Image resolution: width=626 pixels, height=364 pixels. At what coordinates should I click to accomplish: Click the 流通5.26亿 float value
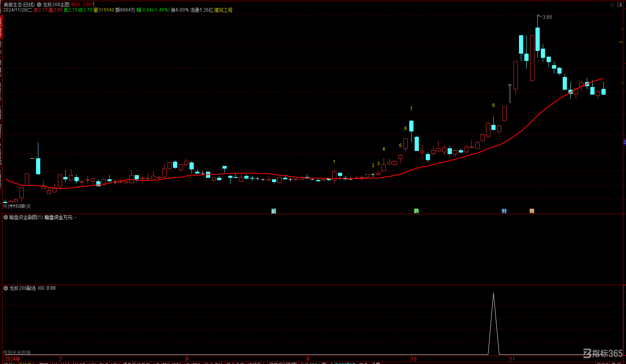pos(202,10)
